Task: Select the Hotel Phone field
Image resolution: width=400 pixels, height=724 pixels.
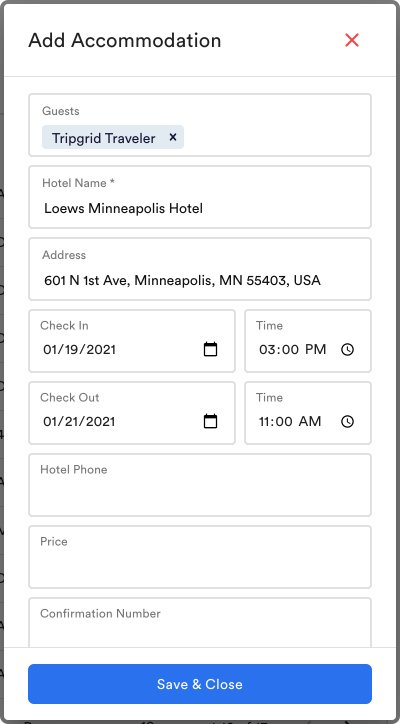Action: pyautogui.click(x=200, y=485)
